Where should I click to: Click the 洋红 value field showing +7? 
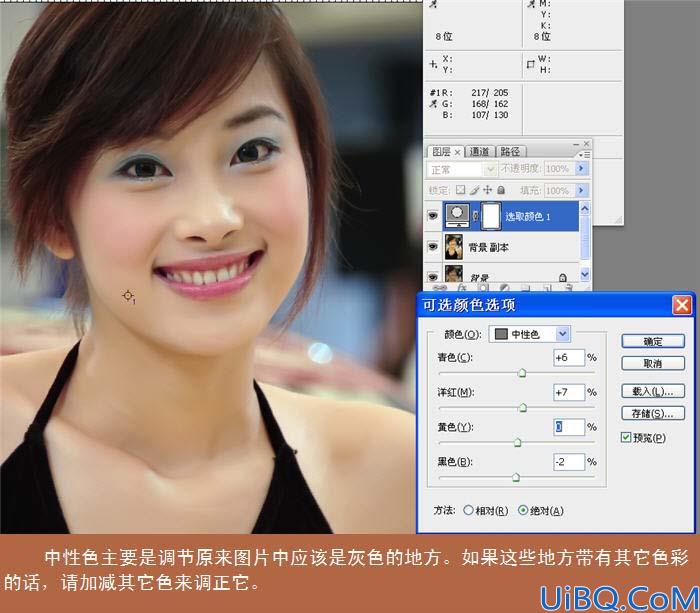click(569, 392)
